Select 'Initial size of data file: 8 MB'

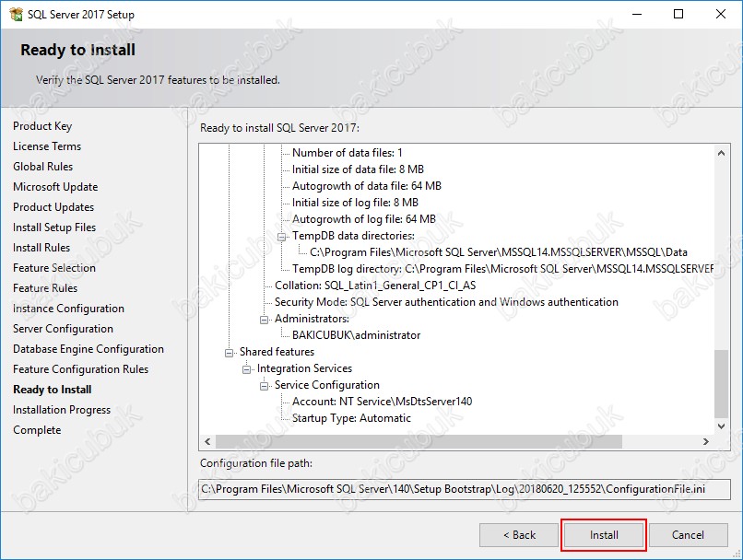coord(358,169)
